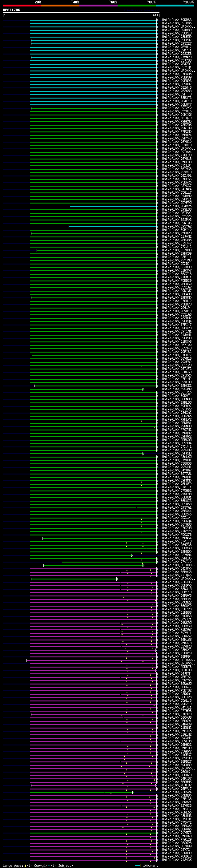The height and width of the screenshot is (868, 197).
Task: Click the UniRef100_C5YUE6 label
Action: [x=177, y=111]
